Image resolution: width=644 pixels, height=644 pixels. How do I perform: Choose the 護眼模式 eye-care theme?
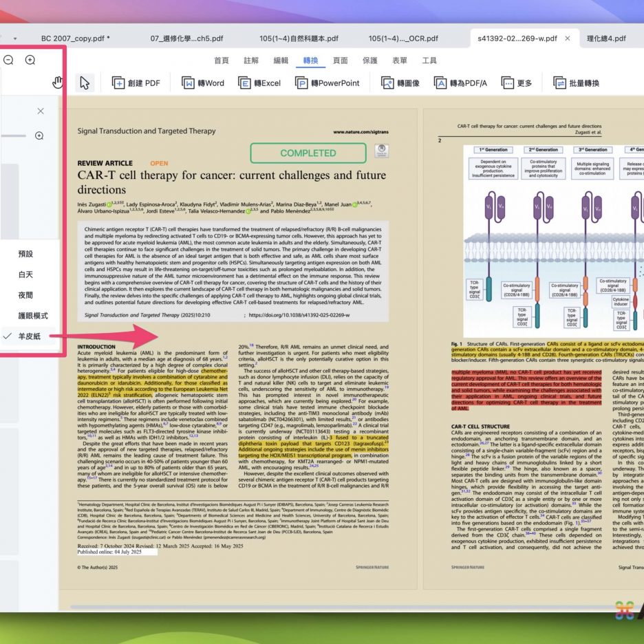click(32, 315)
